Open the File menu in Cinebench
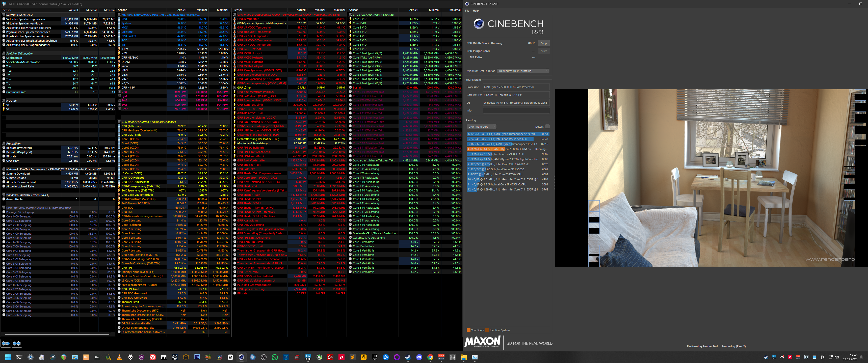This screenshot has width=868, height=363. coord(467,11)
